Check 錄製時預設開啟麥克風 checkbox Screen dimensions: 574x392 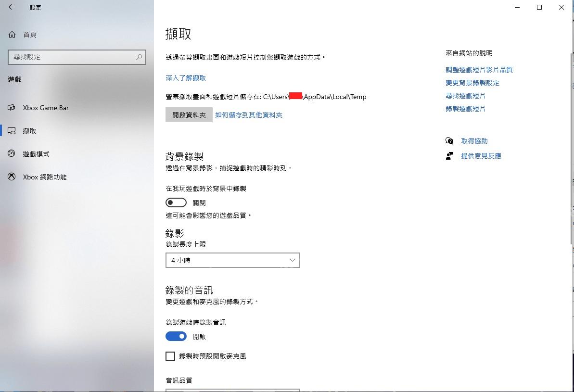point(170,356)
